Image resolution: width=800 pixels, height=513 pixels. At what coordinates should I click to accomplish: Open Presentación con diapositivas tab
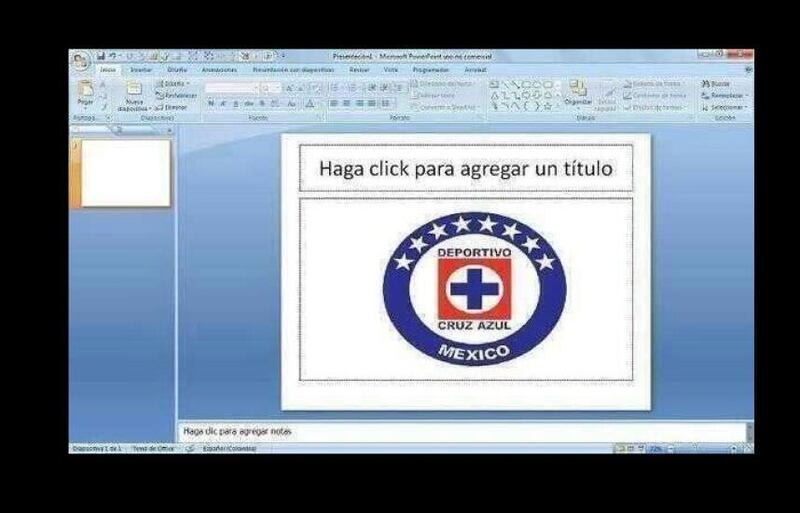293,70
